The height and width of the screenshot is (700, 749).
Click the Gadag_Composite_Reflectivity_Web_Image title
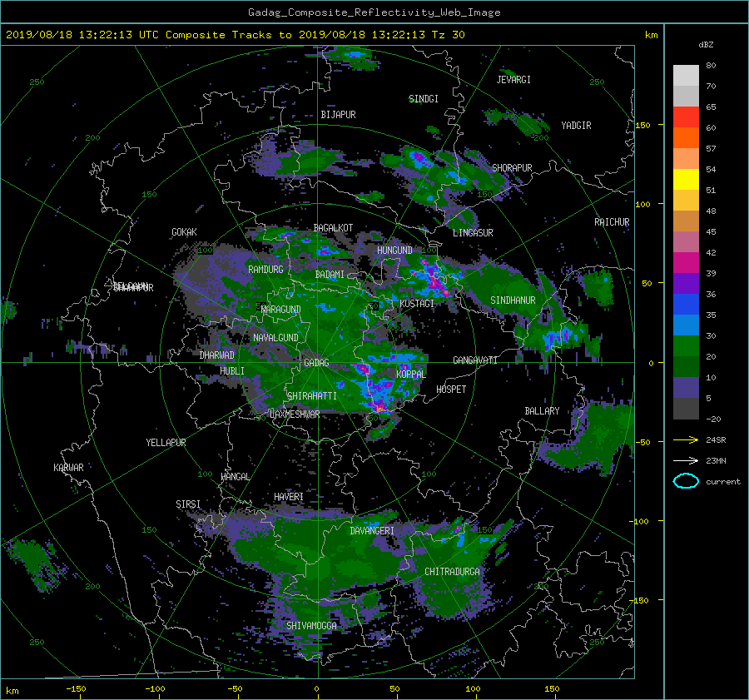tap(374, 12)
